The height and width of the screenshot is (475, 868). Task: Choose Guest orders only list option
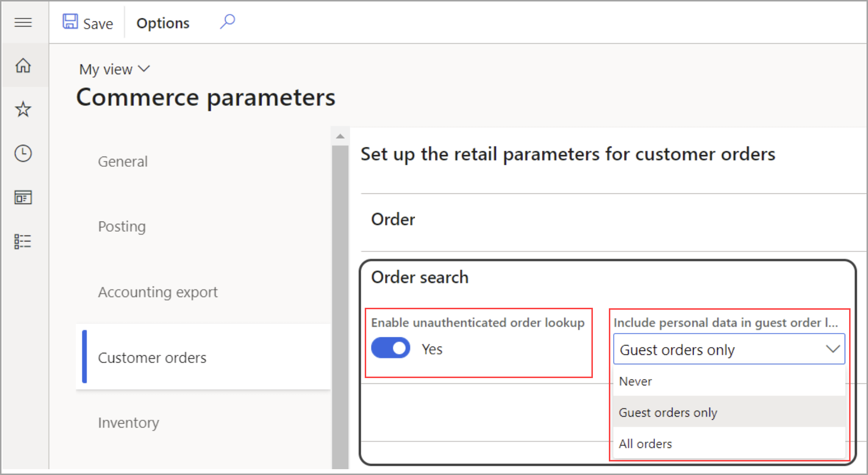[x=729, y=412]
